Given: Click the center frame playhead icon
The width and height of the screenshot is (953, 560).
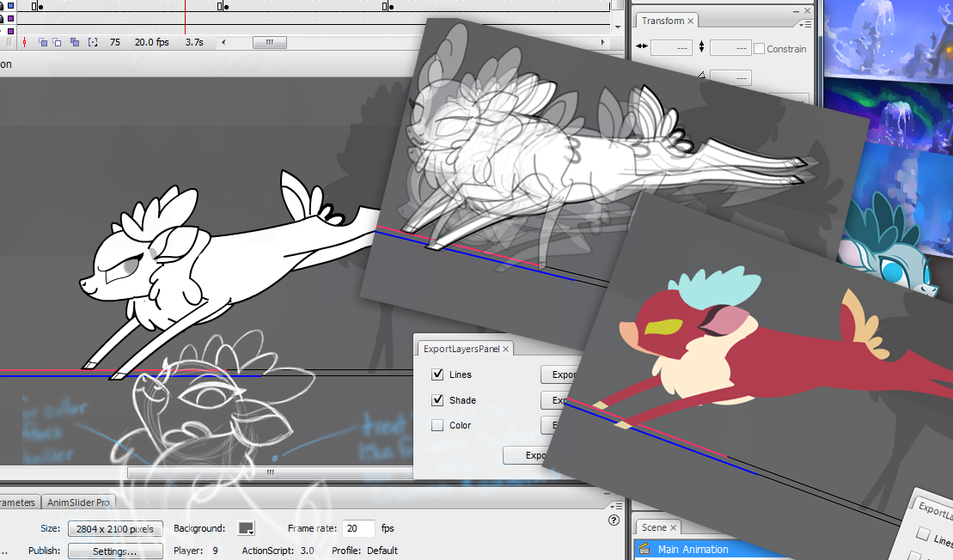Looking at the screenshot, I should pyautogui.click(x=24, y=42).
